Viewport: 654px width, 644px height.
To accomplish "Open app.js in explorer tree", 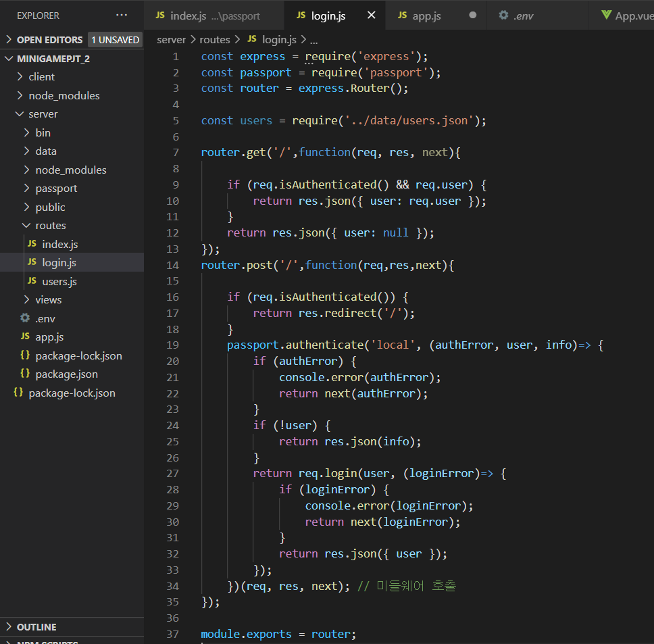I will [x=72, y=337].
